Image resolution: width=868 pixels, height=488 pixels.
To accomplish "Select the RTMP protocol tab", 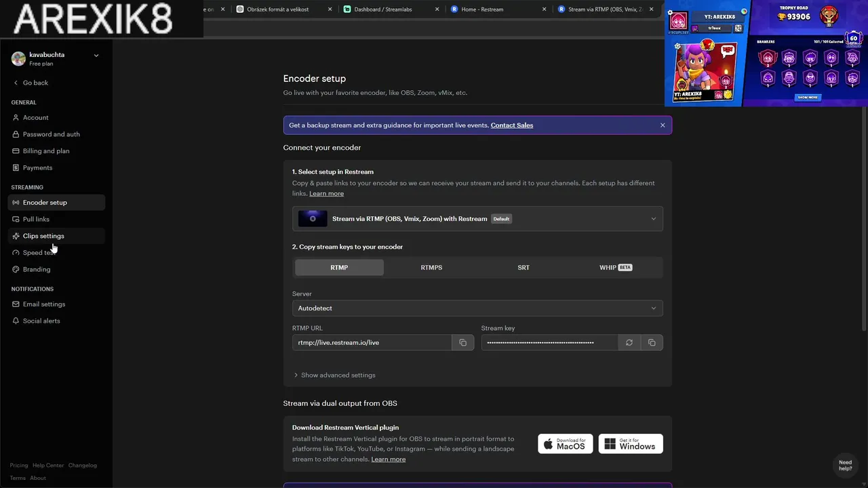I will [x=339, y=268].
